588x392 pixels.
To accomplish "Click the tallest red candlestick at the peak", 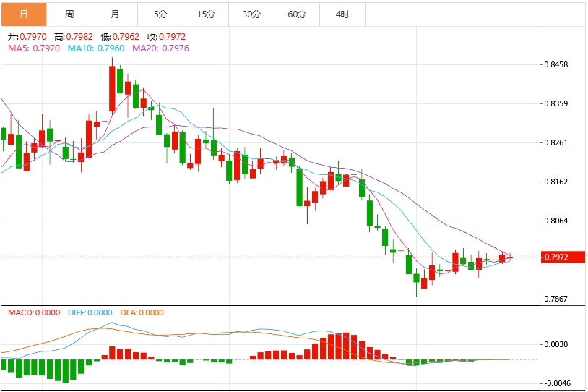I will [x=112, y=89].
